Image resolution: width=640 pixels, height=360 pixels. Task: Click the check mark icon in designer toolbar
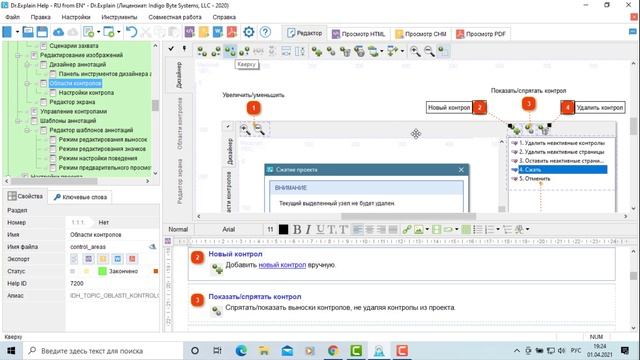point(171,49)
